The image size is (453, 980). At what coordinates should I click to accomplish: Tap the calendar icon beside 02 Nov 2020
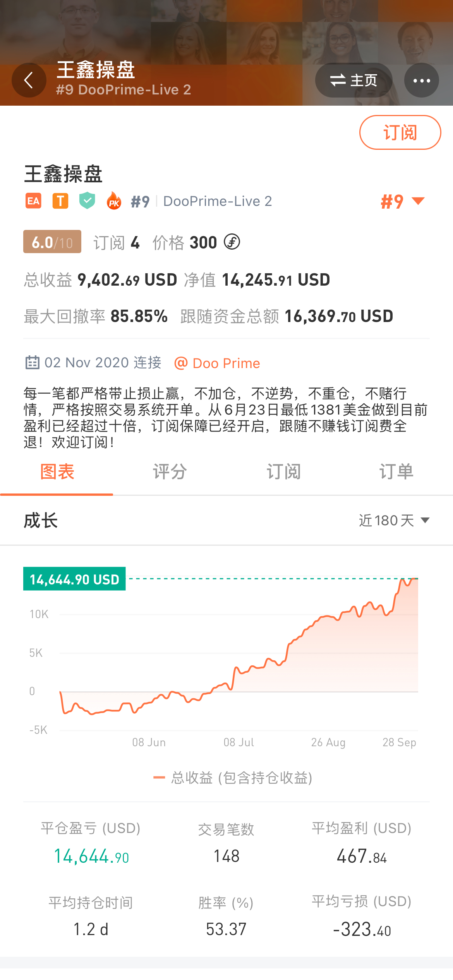point(32,363)
